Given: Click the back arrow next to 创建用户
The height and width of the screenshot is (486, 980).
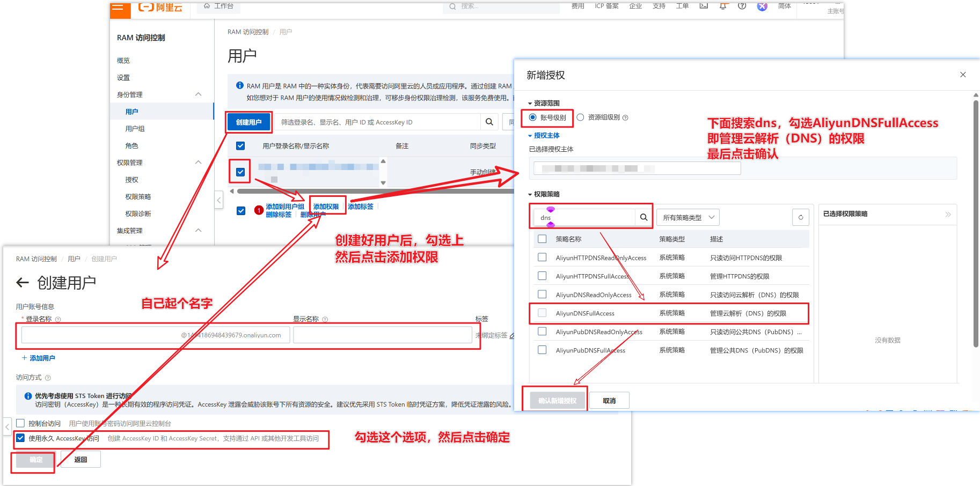Looking at the screenshot, I should tap(23, 283).
